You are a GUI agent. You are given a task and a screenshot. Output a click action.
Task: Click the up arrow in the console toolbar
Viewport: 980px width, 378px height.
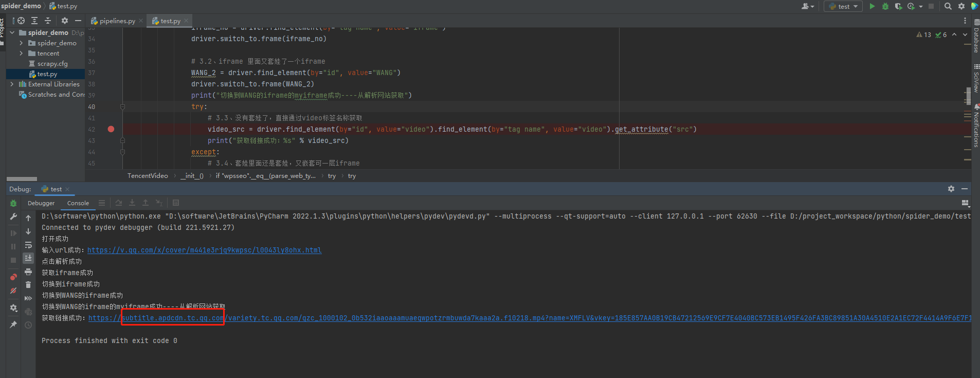click(x=28, y=218)
